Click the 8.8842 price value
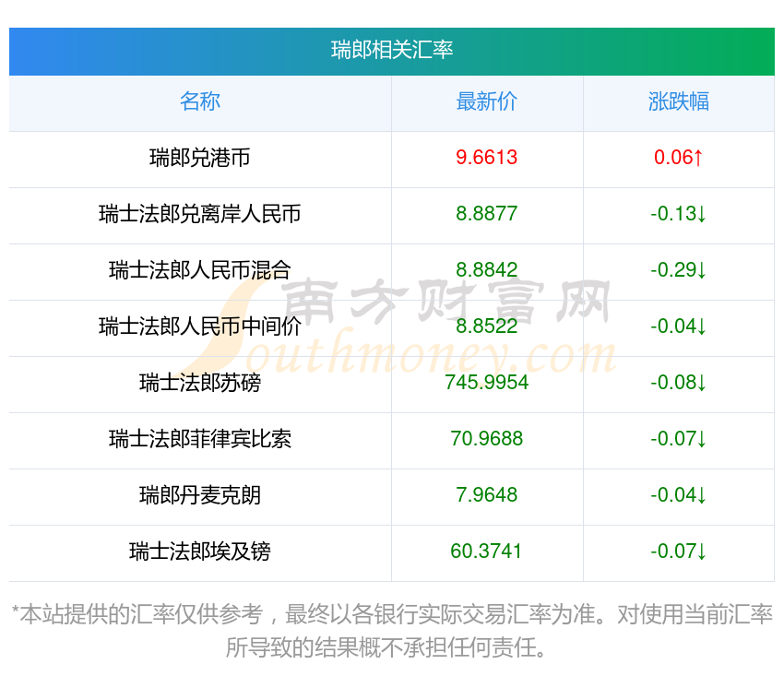The height and width of the screenshot is (676, 784). (x=486, y=270)
